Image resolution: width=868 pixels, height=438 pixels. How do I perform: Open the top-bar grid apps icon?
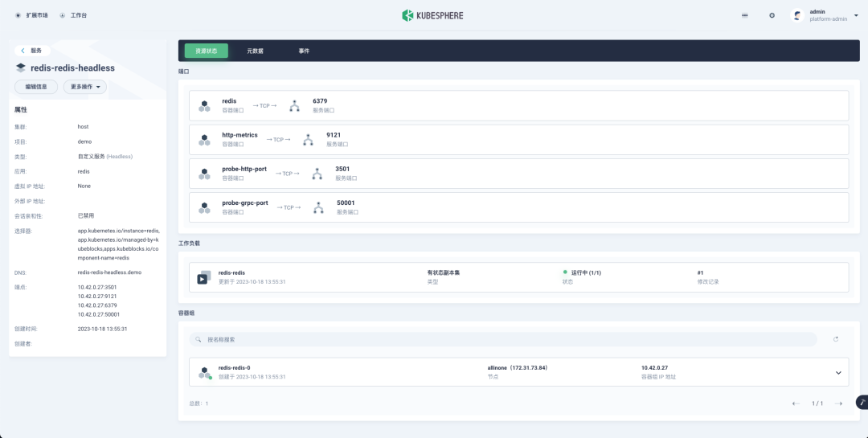745,15
